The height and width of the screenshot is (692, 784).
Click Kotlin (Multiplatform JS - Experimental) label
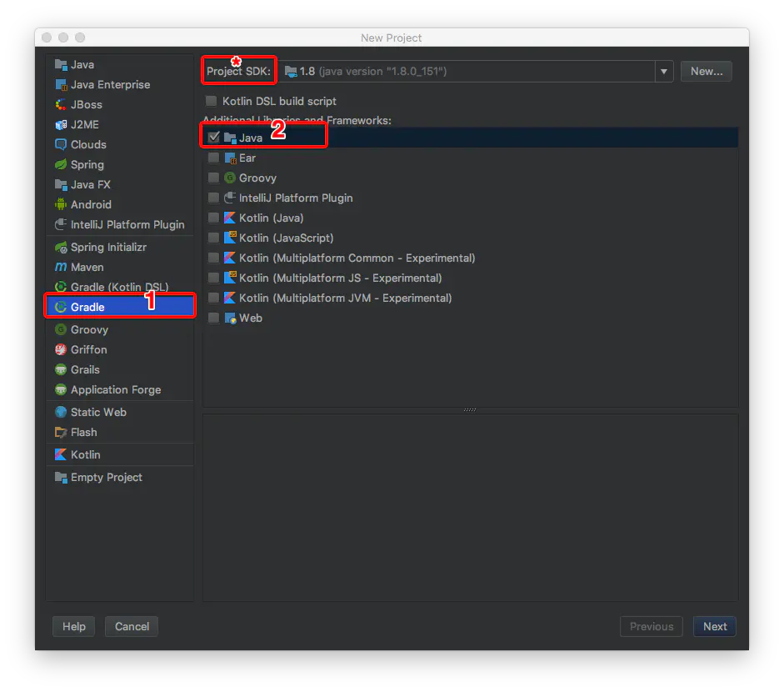tap(341, 278)
